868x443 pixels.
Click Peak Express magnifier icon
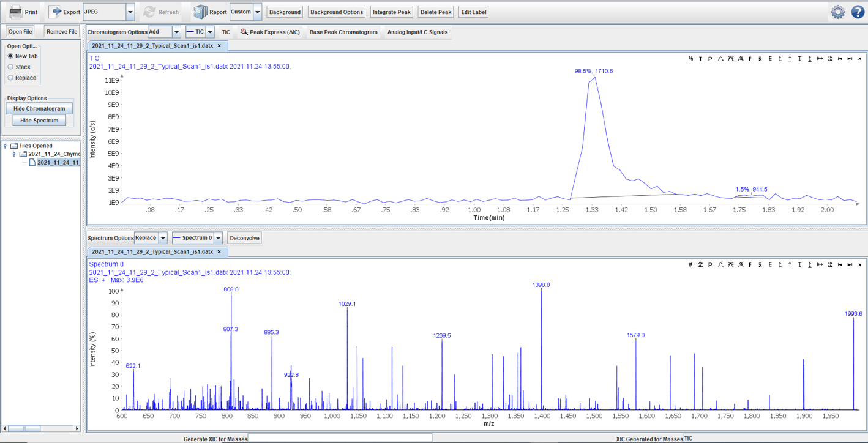[x=244, y=32]
